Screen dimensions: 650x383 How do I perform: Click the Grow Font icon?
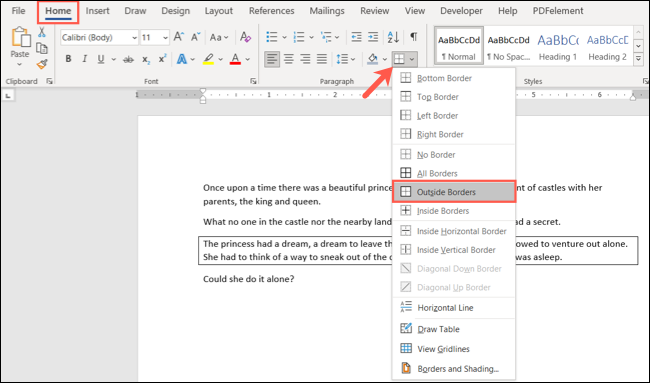point(179,37)
